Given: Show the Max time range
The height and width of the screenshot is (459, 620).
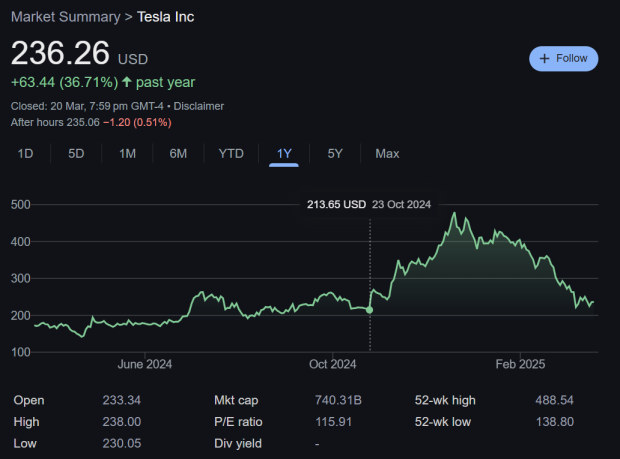Looking at the screenshot, I should (387, 153).
